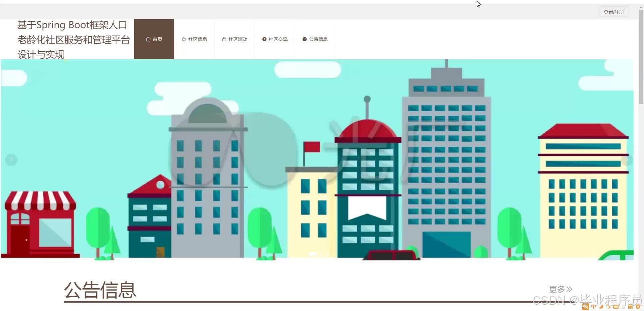Show the previous carousel banner slide
Screen dimensions: 644x311
point(11,160)
